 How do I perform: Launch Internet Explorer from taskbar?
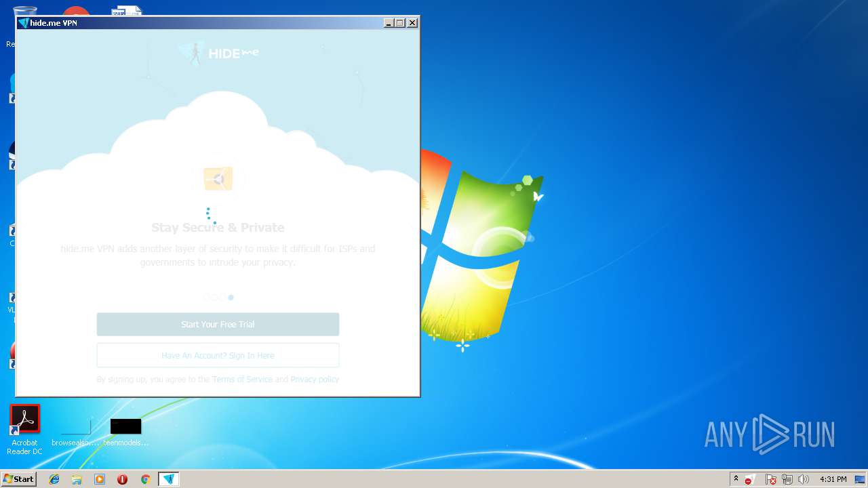[x=54, y=479]
